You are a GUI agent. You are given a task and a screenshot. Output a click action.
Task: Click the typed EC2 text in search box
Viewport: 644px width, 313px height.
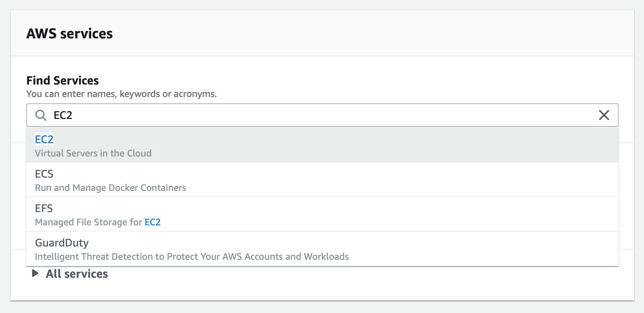63,115
